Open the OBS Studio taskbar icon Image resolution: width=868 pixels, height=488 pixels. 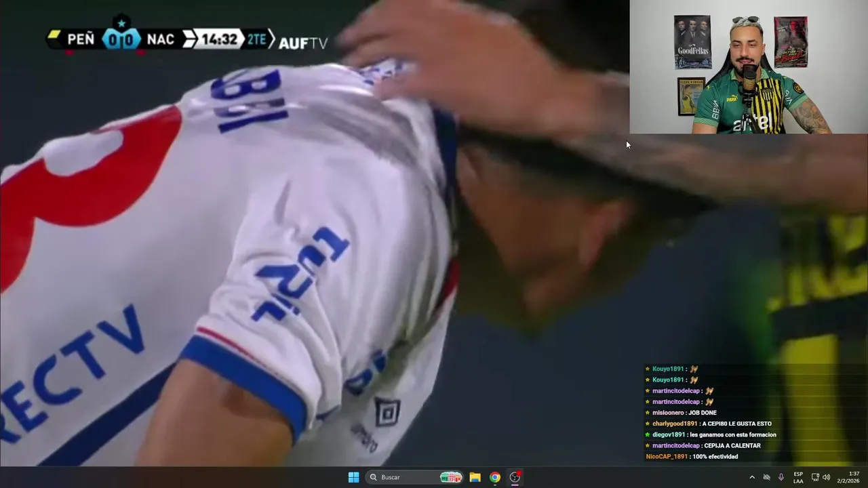515,477
